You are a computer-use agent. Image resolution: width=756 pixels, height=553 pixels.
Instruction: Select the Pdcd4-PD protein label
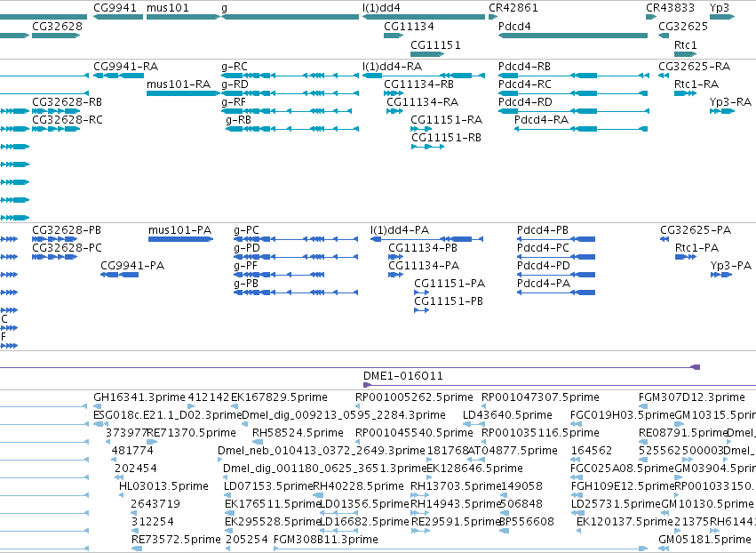click(544, 266)
